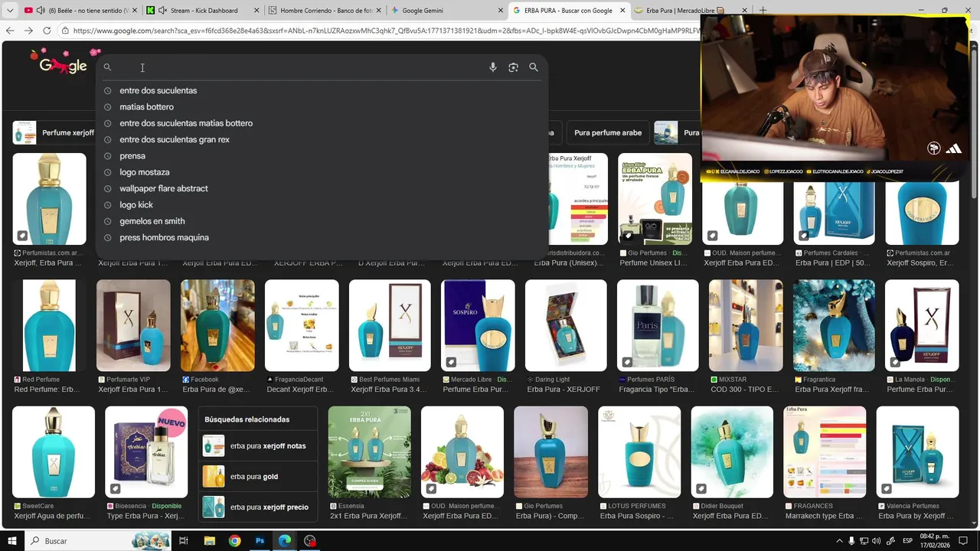This screenshot has height=551, width=980.
Task: Open related search 'erba pura xerjoff precio'
Action: pos(257,507)
